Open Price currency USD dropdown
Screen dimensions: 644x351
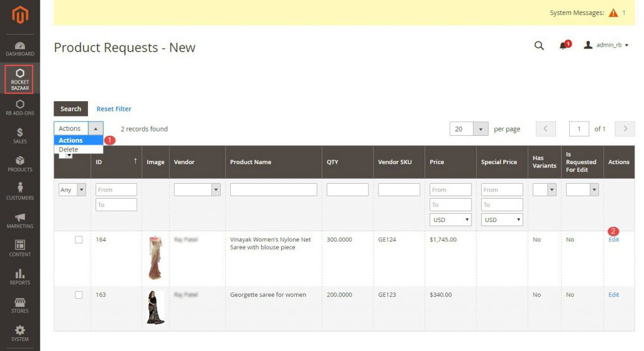click(x=450, y=220)
